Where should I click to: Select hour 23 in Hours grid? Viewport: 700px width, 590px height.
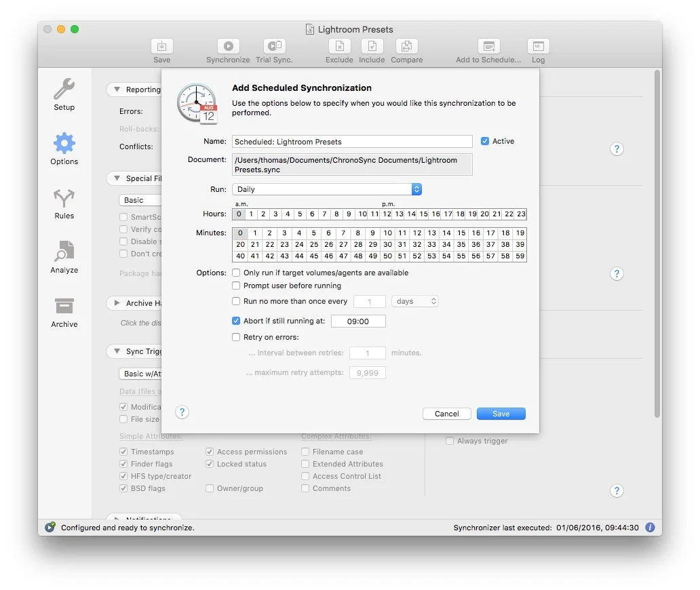click(521, 214)
